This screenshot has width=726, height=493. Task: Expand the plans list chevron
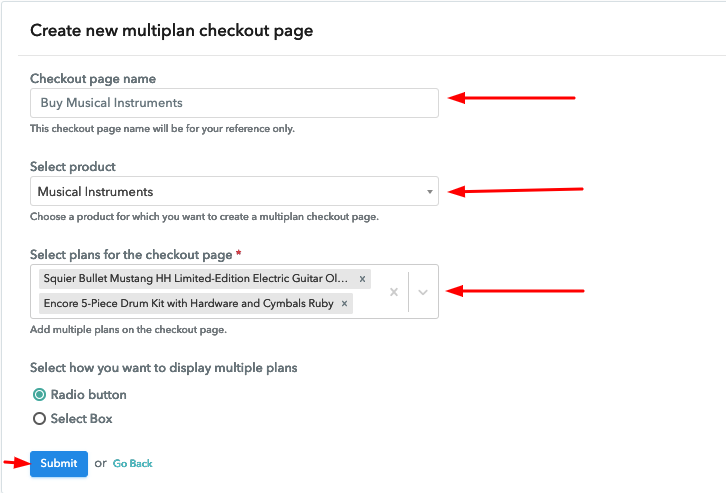click(423, 292)
